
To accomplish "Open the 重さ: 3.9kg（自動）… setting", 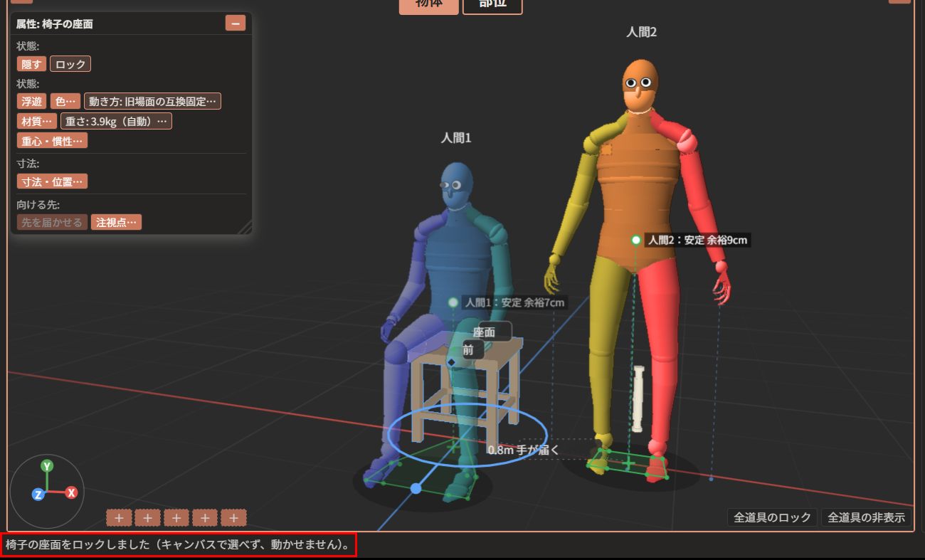I will (x=116, y=121).
